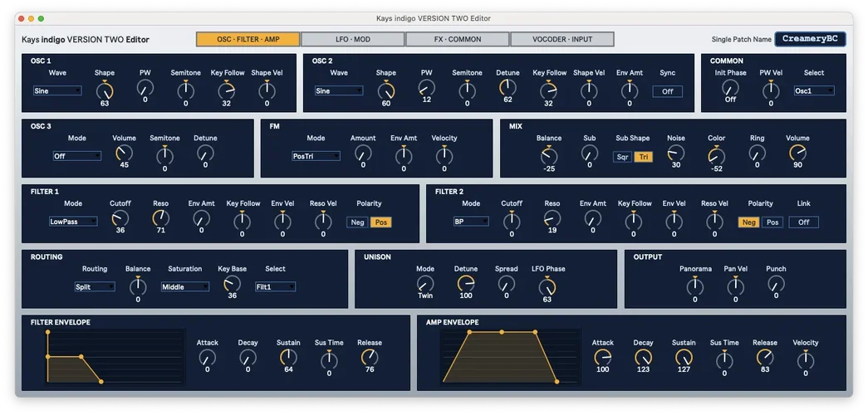Click the OSC 1 PW knob
This screenshot has height=415, width=868.
tap(145, 89)
